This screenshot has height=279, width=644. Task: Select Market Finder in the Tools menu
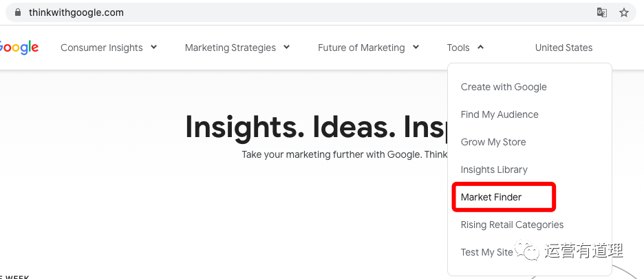[491, 197]
